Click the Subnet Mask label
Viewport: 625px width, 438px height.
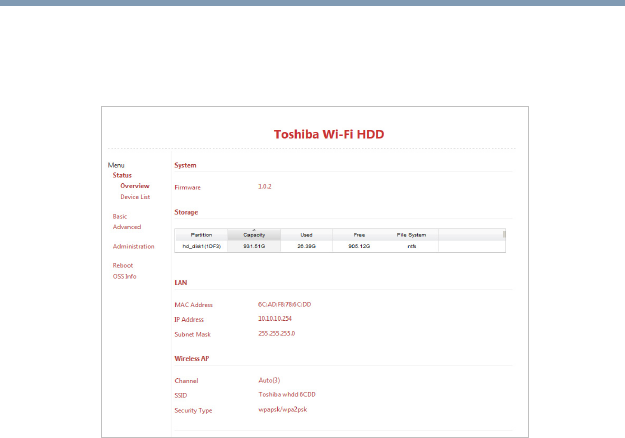click(x=192, y=334)
